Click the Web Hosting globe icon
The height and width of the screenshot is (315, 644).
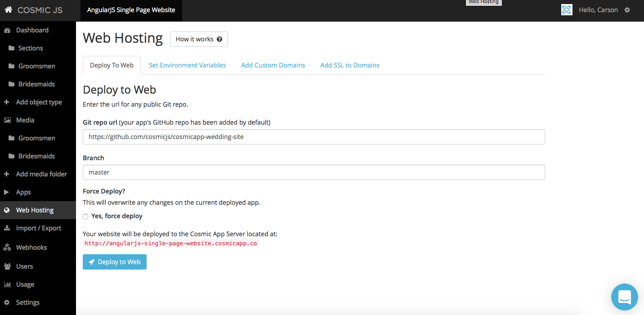(x=7, y=210)
